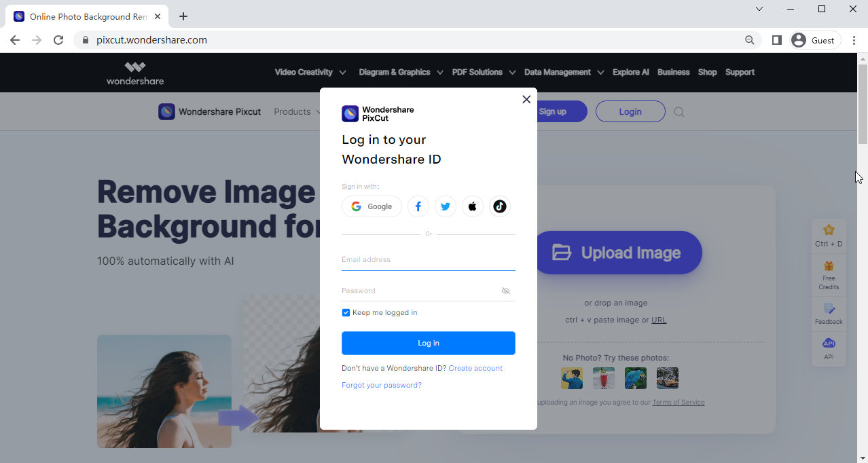Screen dimensions: 868x463
Task: Sign in with Apple icon
Action: (x=473, y=206)
